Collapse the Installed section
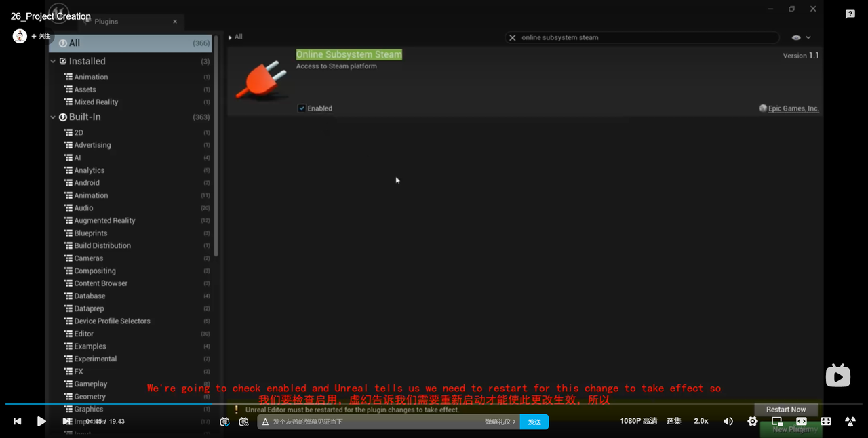868x438 pixels. pos(53,61)
